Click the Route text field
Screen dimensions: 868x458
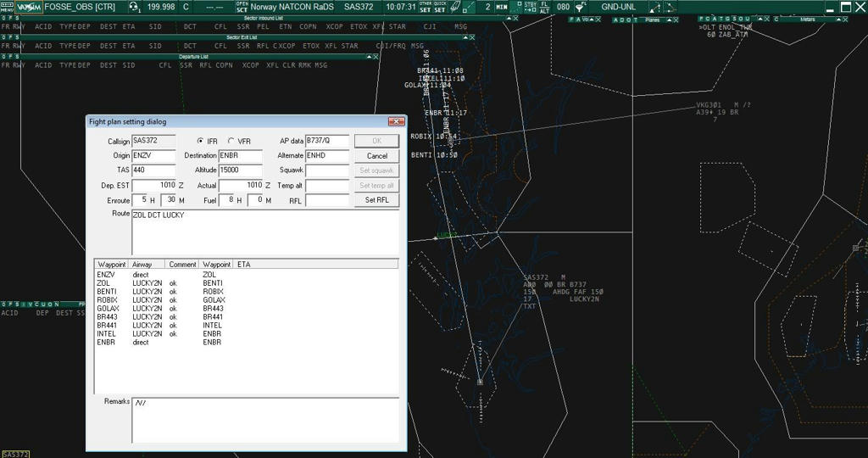point(264,232)
